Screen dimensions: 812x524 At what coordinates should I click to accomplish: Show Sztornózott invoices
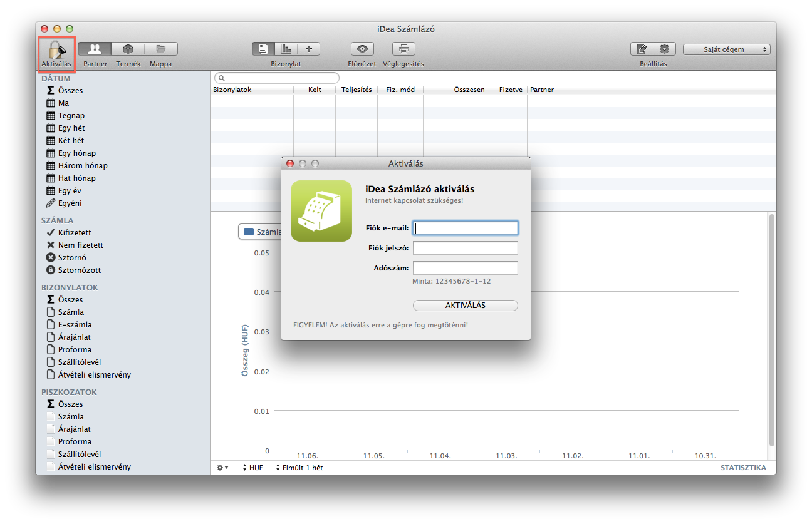point(73,270)
